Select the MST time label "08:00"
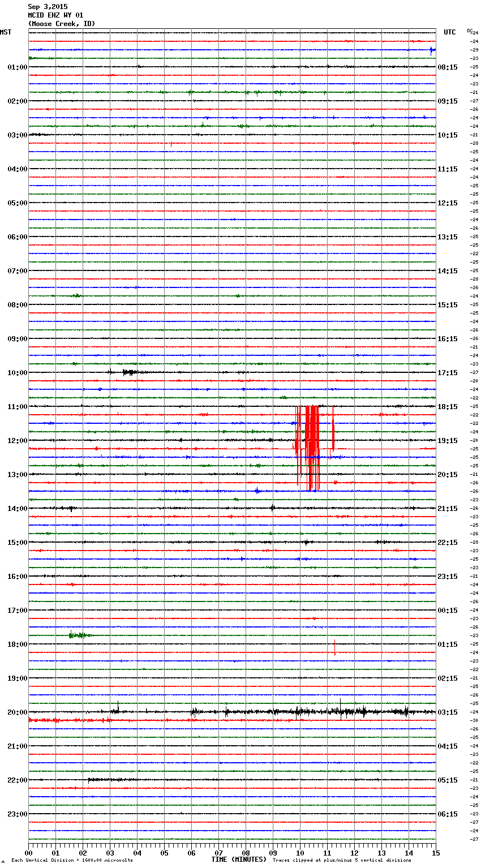 (18, 305)
